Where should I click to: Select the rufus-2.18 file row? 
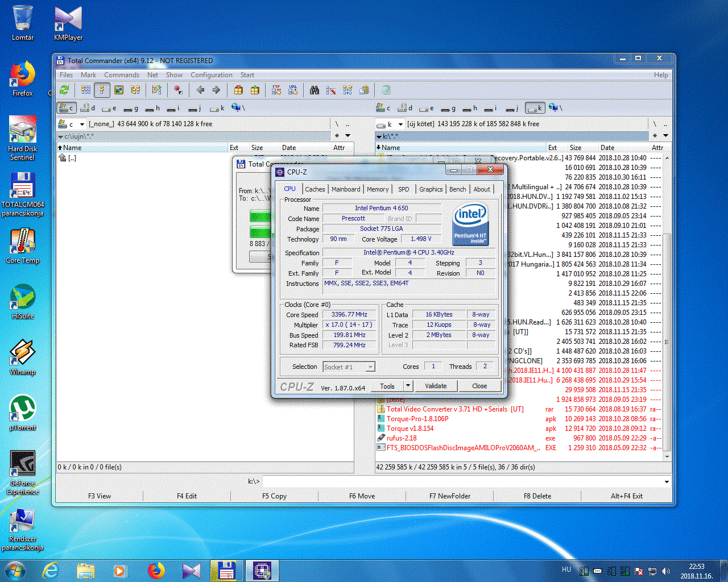(x=519, y=438)
